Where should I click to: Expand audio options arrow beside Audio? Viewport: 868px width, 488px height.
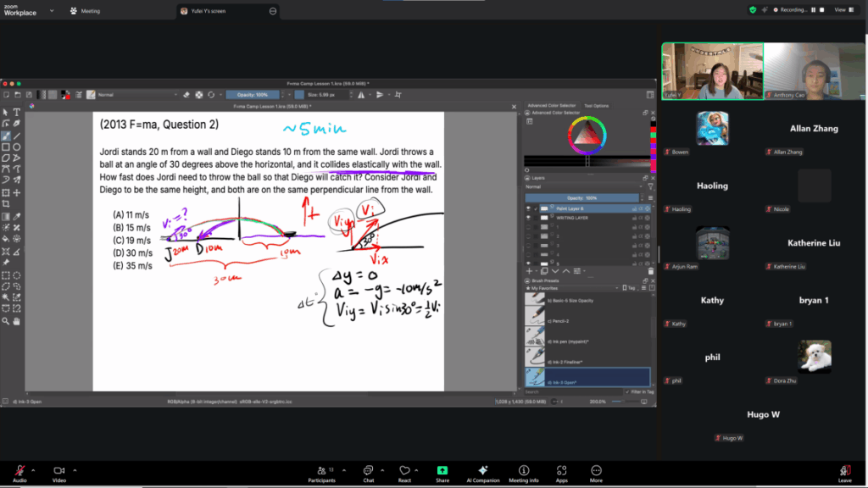click(34, 469)
